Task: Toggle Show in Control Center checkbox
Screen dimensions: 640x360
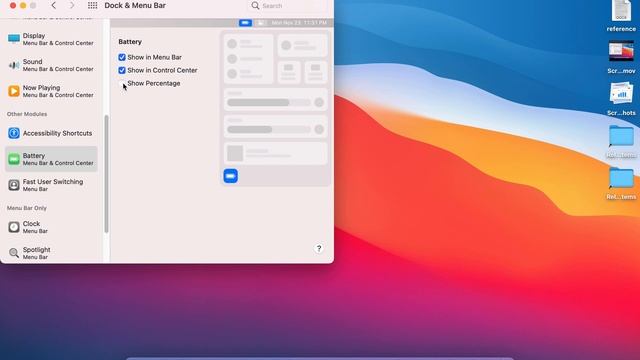Action: click(x=122, y=70)
